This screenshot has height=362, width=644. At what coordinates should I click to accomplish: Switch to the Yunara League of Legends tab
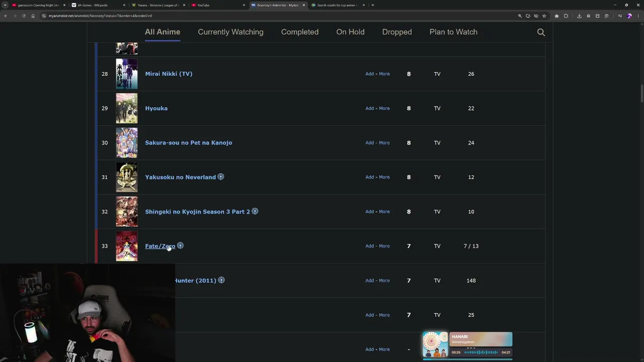click(158, 5)
